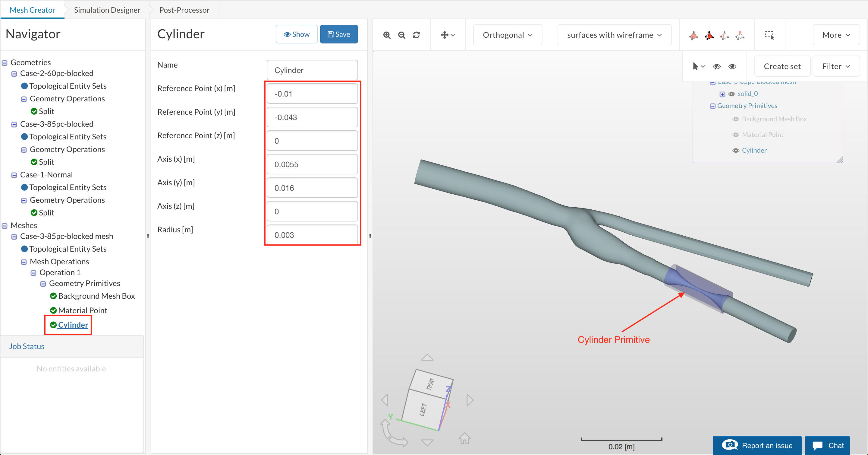This screenshot has height=455, width=868.
Task: Click the Radius input field
Action: coord(312,235)
